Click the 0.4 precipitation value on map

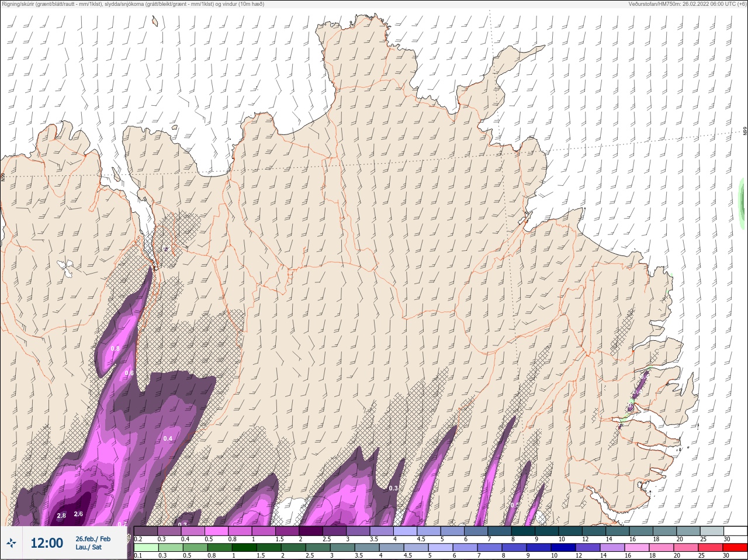pyautogui.click(x=168, y=438)
